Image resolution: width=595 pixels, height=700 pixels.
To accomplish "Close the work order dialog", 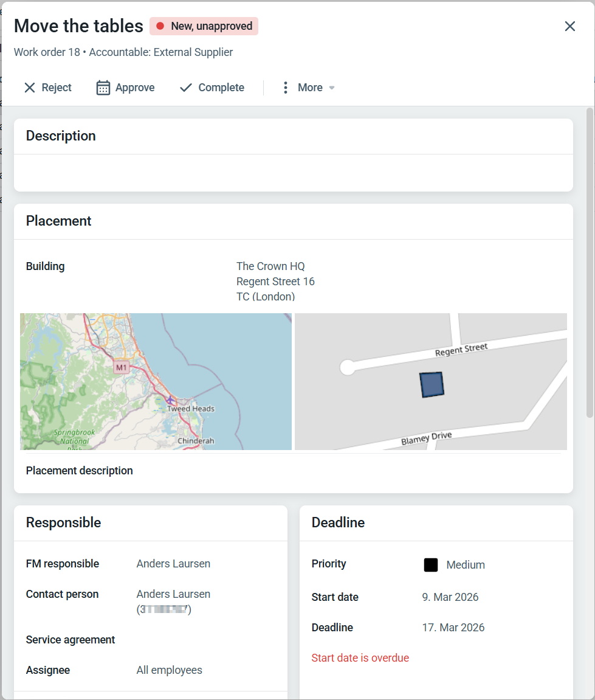I will coord(569,26).
